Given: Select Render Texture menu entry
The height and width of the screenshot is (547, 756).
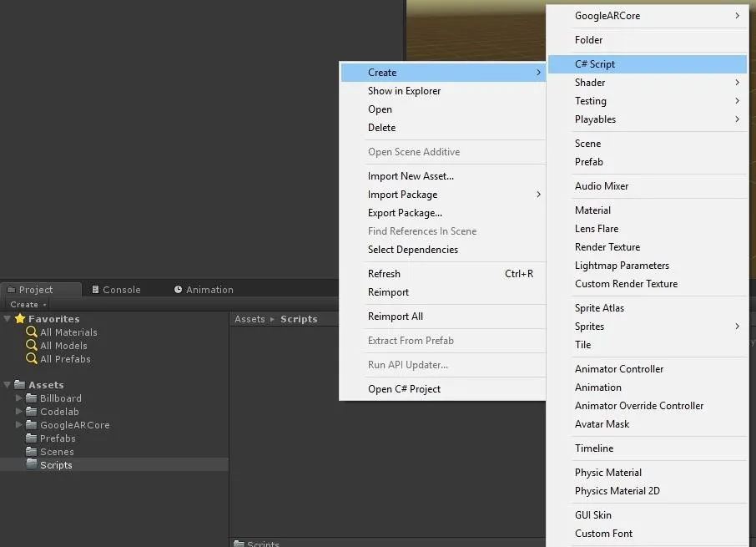Looking at the screenshot, I should click(x=648, y=247).
